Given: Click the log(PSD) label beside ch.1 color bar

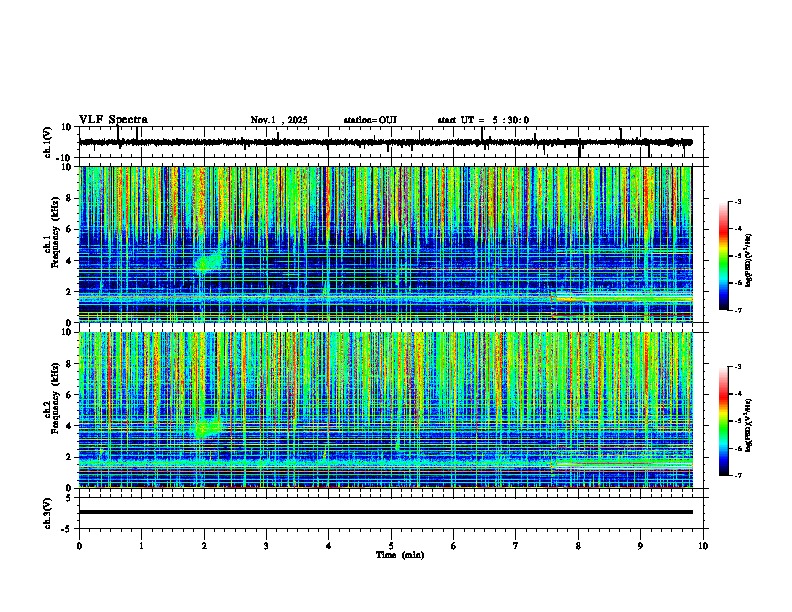Looking at the screenshot, I should pyautogui.click(x=748, y=261).
